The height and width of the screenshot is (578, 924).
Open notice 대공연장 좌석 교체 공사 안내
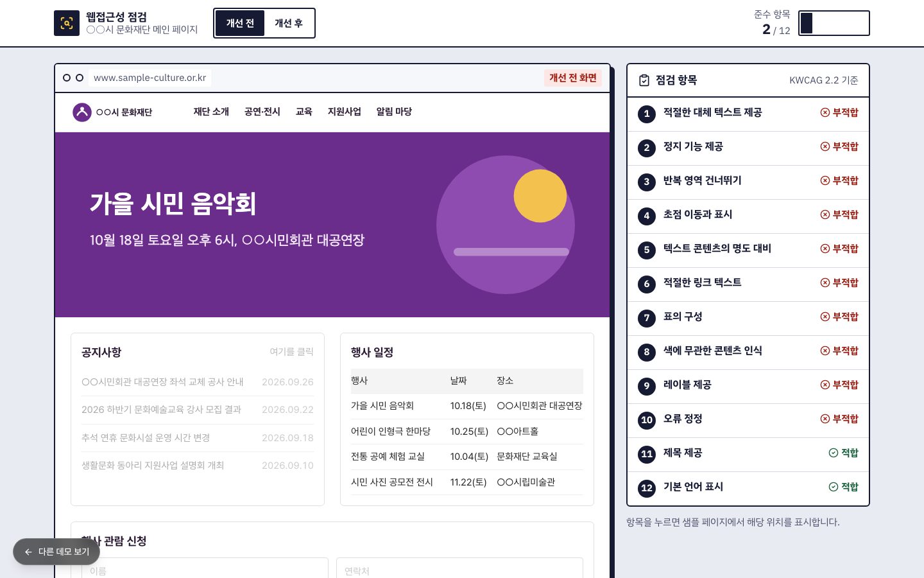[x=162, y=382]
